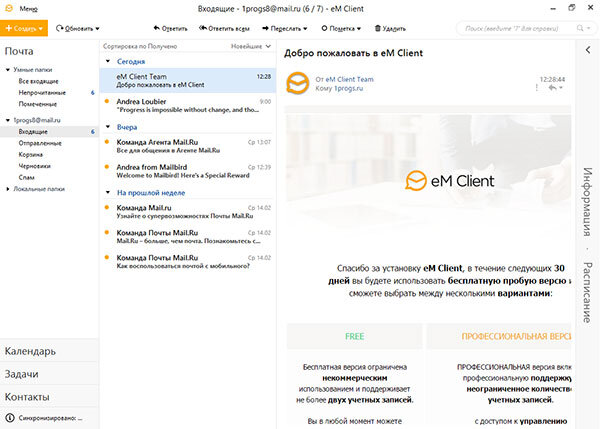Open the Спам folder

[26, 178]
